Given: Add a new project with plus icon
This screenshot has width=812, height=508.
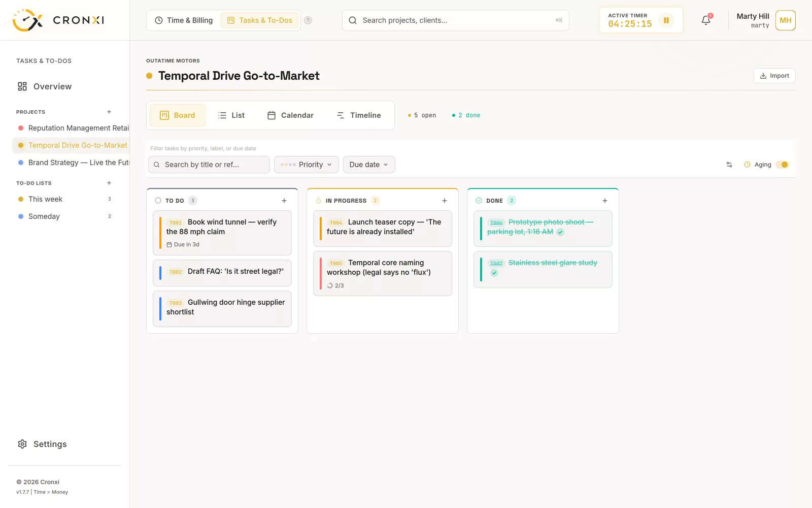Looking at the screenshot, I should click(x=109, y=112).
